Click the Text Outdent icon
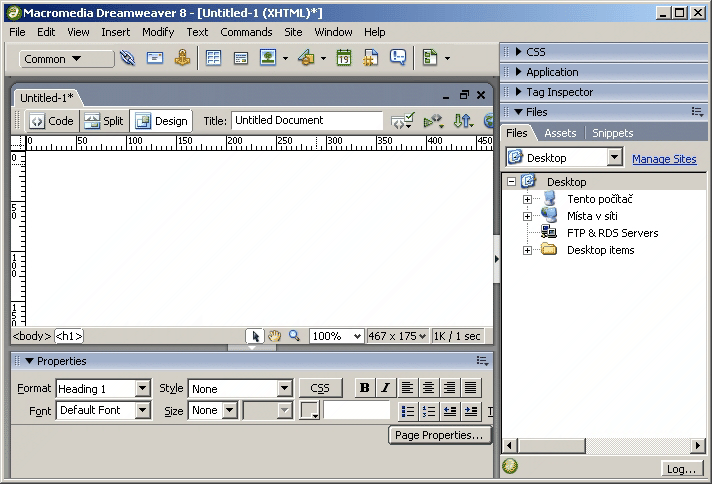 (x=450, y=411)
